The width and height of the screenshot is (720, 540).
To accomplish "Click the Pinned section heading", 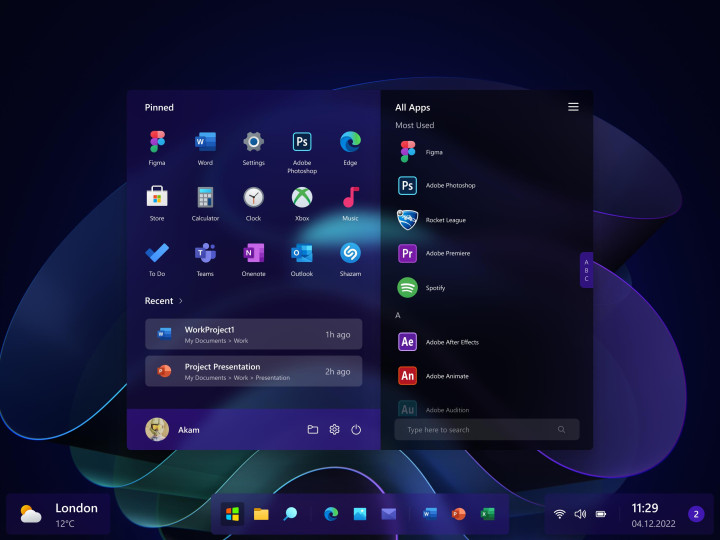I will pos(159,107).
